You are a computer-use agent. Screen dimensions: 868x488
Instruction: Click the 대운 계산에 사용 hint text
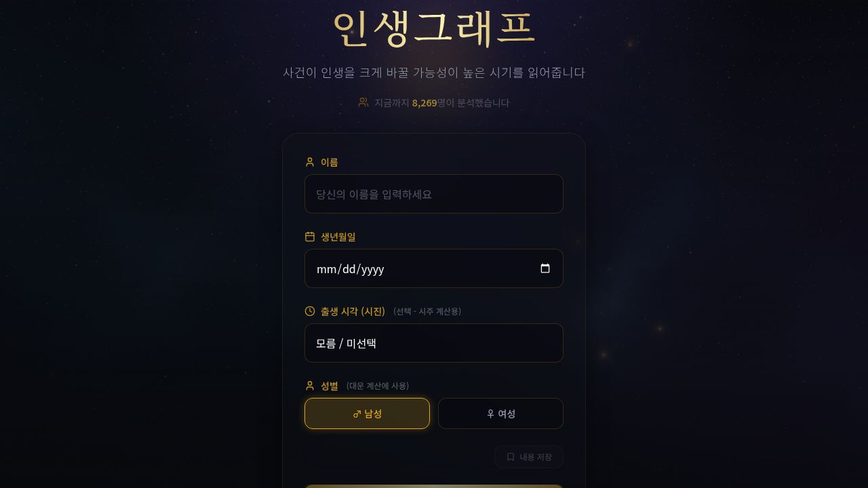[x=378, y=386]
